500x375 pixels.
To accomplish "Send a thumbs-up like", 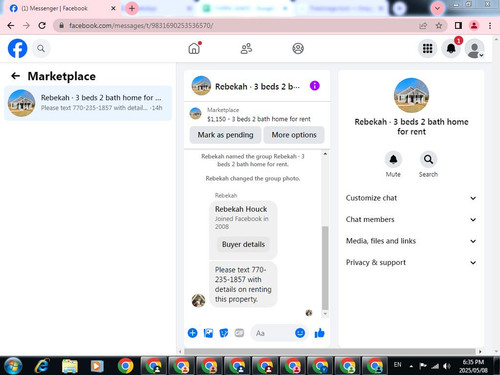I will click(x=319, y=333).
